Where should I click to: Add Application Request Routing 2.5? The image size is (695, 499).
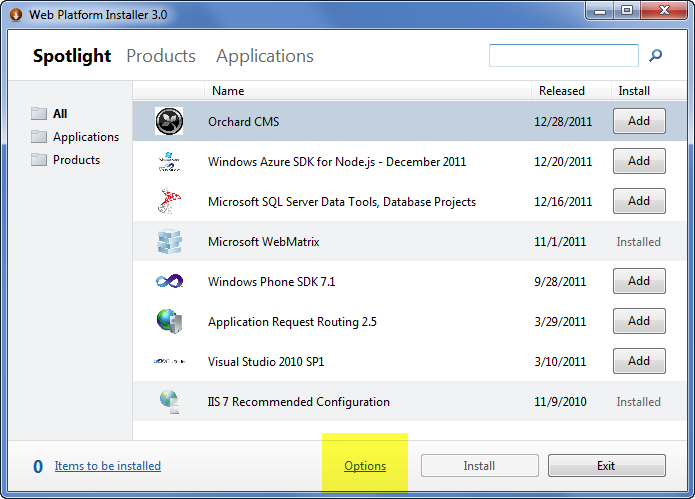coord(639,321)
